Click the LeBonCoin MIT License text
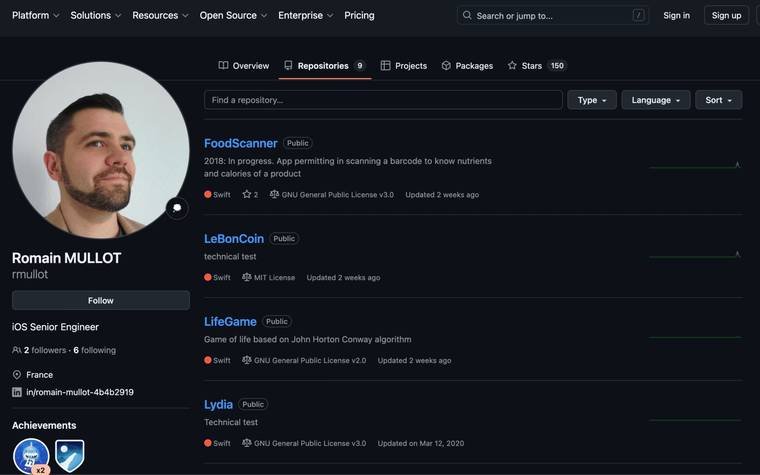 pos(274,277)
